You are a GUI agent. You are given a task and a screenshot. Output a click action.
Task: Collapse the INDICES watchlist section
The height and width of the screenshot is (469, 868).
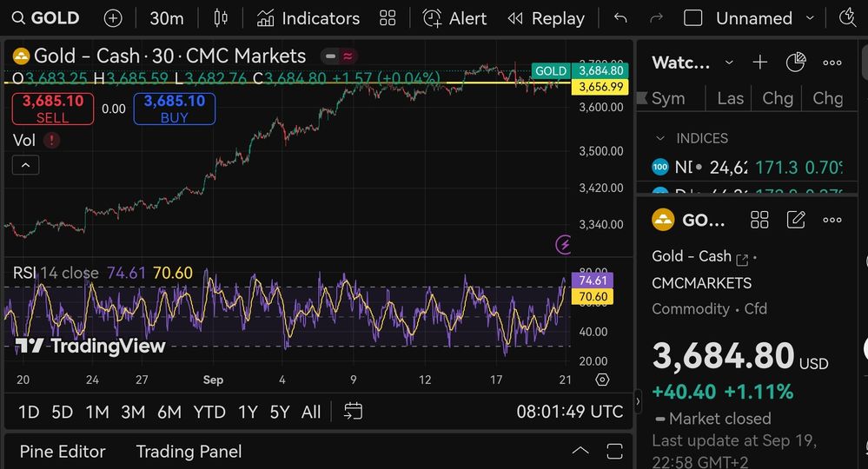[659, 138]
